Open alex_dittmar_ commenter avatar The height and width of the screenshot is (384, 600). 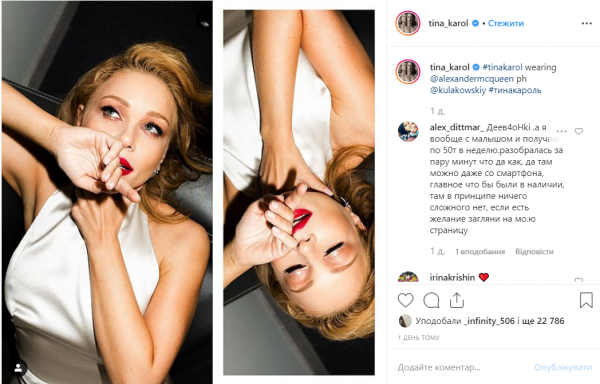[408, 131]
